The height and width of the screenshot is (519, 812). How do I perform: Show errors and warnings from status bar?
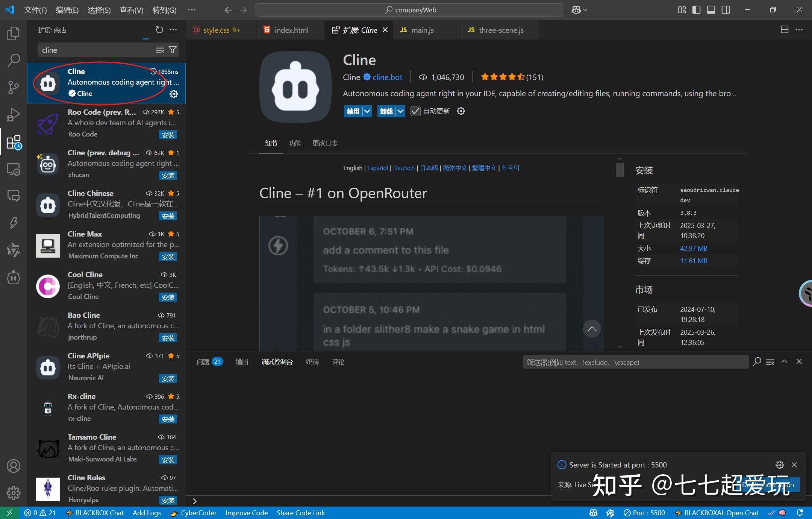tap(40, 513)
